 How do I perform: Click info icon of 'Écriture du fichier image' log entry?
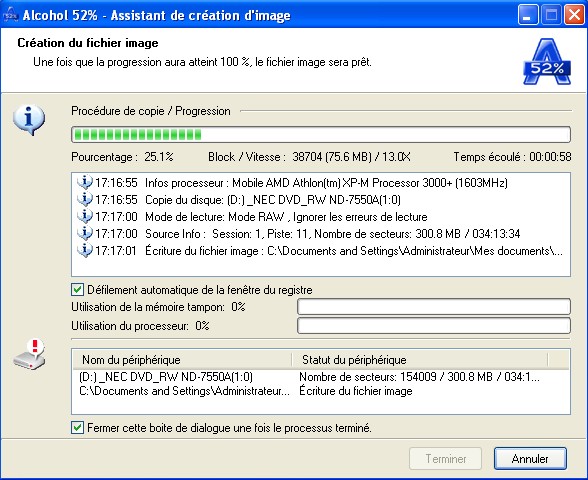84,250
